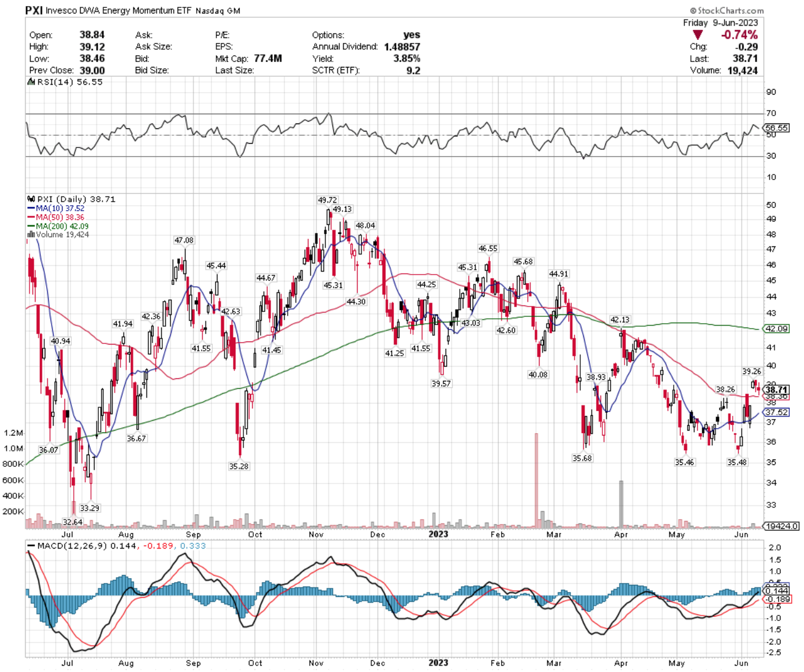
Task: Click the 42.13 April high label
Action: tap(620, 319)
